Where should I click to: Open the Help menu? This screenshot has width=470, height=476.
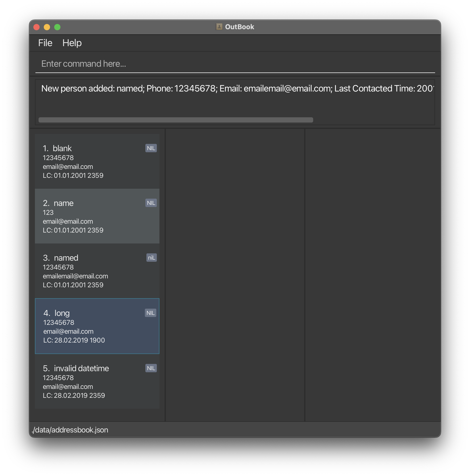[72, 43]
